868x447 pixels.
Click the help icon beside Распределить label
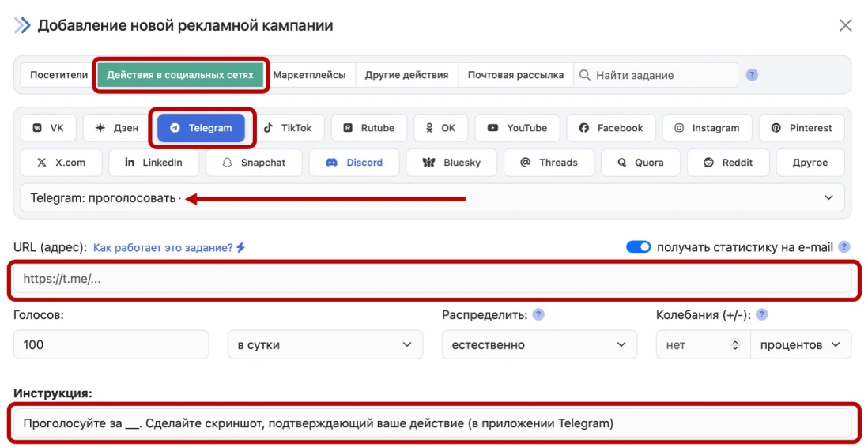pyautogui.click(x=538, y=314)
